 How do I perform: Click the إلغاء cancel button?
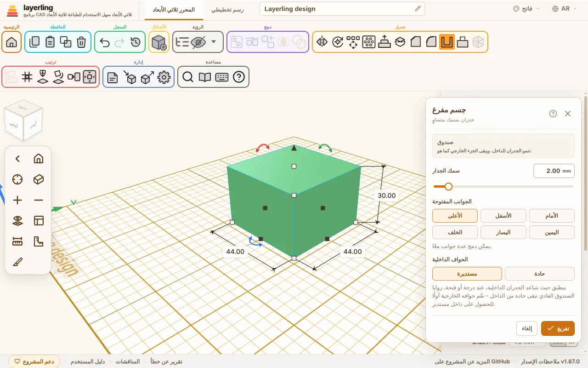coord(527,328)
